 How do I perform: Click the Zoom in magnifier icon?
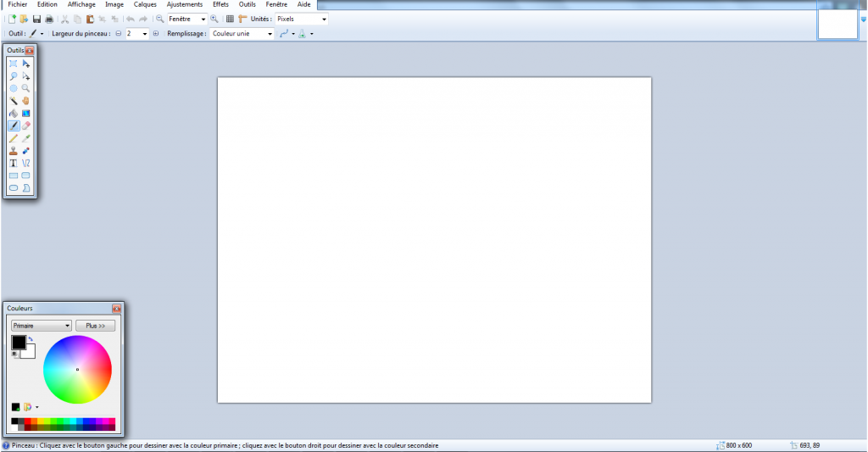pos(214,19)
